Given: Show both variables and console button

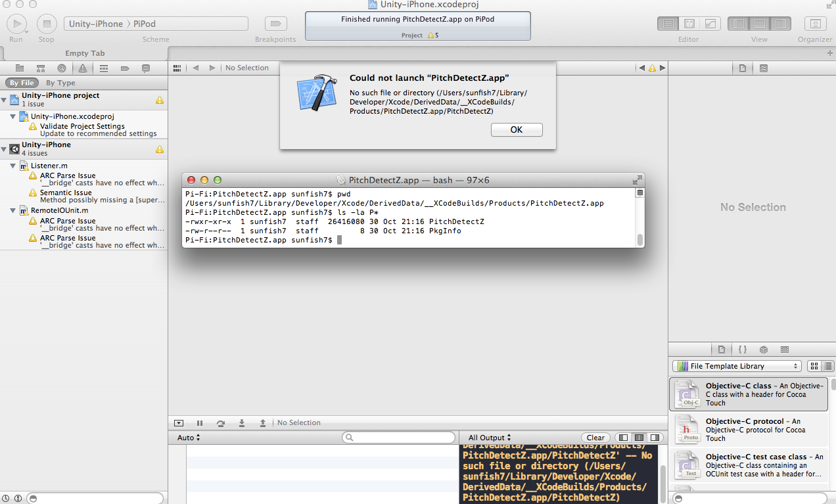Looking at the screenshot, I should coord(638,438).
